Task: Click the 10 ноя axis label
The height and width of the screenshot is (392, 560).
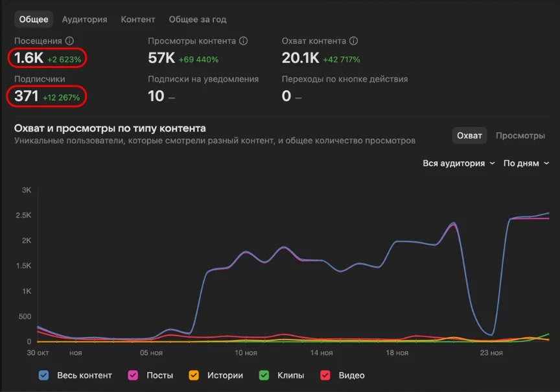Action: coord(246,352)
